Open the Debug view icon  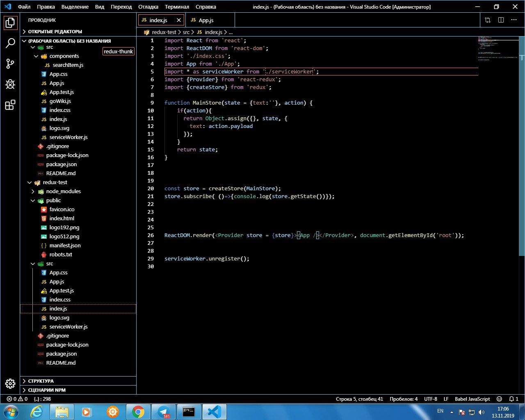(10, 84)
